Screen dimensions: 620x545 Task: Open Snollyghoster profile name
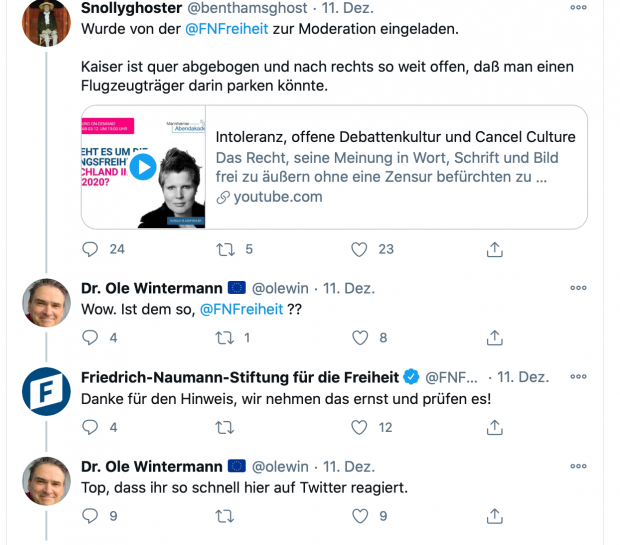pyautogui.click(x=128, y=7)
